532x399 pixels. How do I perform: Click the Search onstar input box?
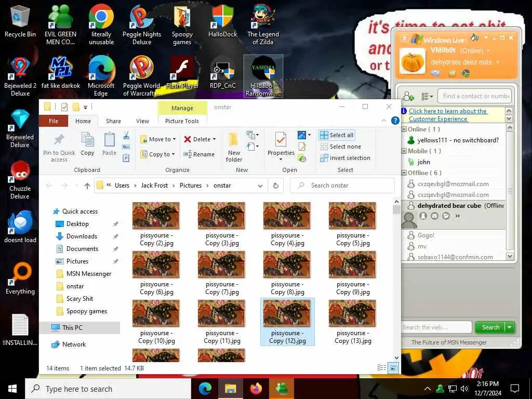tap(342, 185)
